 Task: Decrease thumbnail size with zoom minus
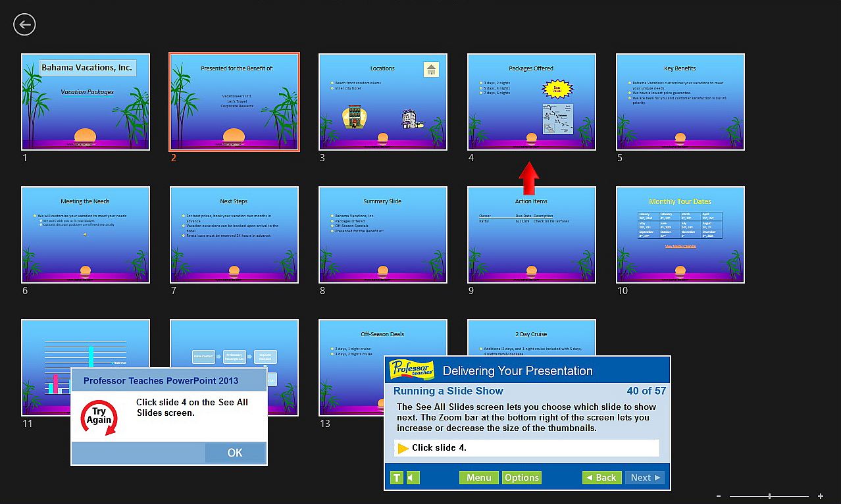[x=719, y=496]
